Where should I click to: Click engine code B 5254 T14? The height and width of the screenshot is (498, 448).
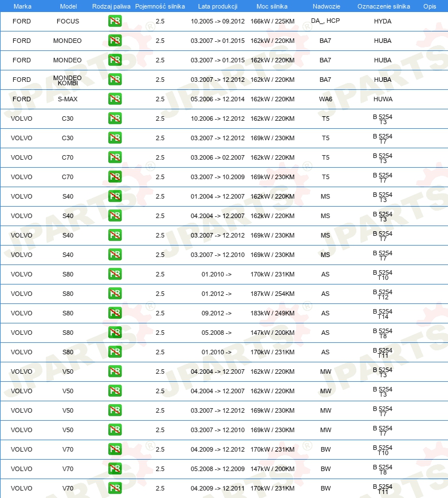click(383, 314)
